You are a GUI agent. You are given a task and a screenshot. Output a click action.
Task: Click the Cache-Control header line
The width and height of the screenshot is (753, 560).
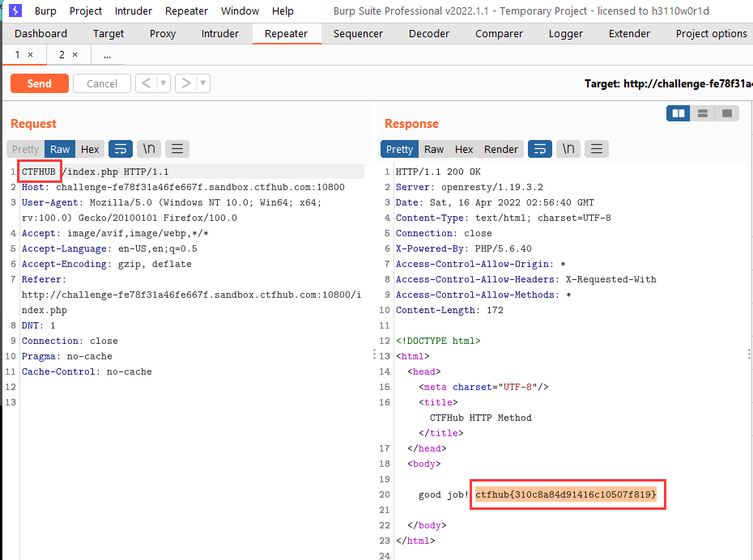(x=87, y=371)
